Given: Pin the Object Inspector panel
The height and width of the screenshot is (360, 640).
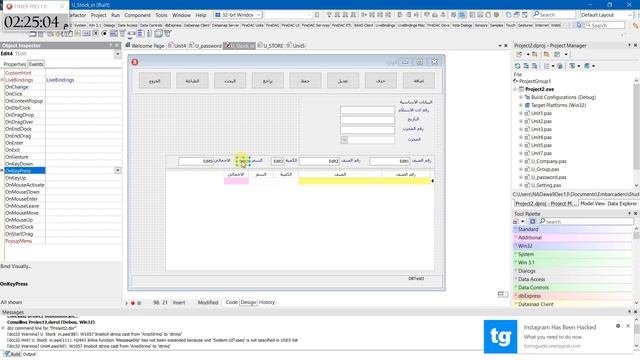Looking at the screenshot, I should point(111,45).
